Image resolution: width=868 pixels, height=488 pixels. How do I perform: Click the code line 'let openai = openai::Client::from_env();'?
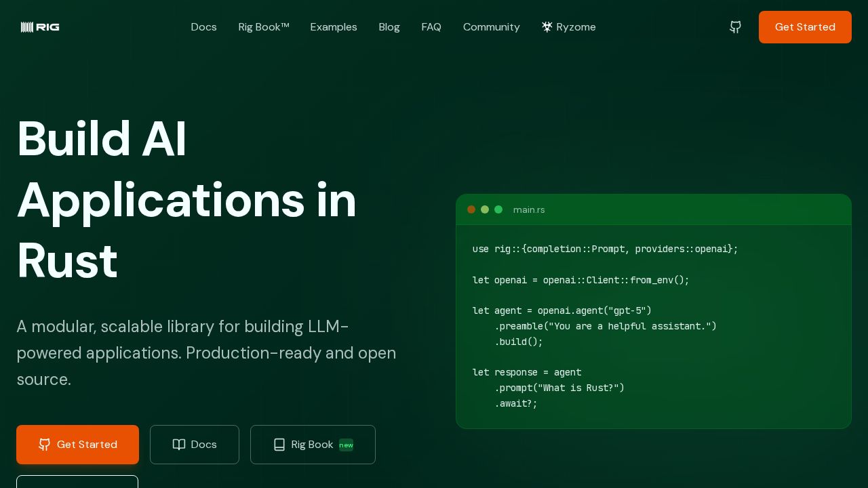tap(581, 280)
